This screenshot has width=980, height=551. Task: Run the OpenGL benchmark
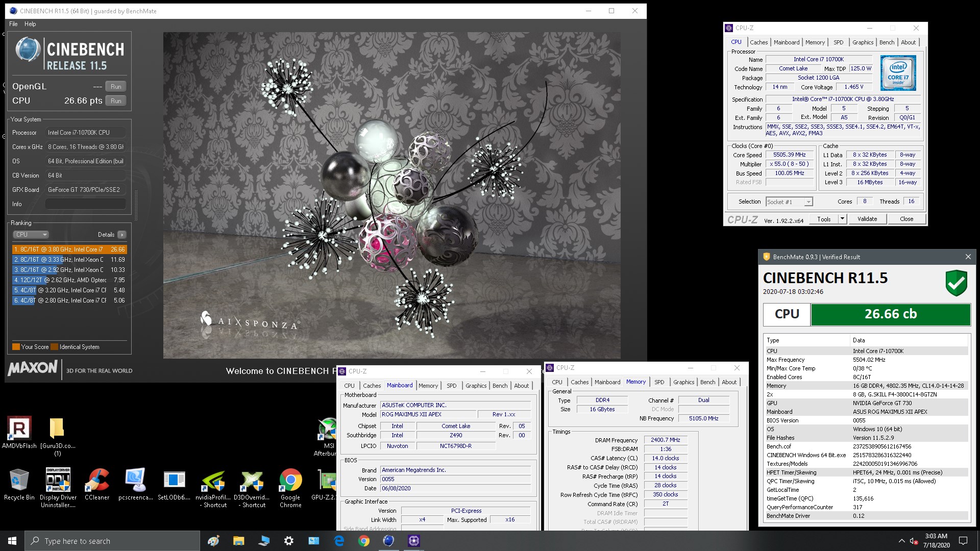click(116, 87)
